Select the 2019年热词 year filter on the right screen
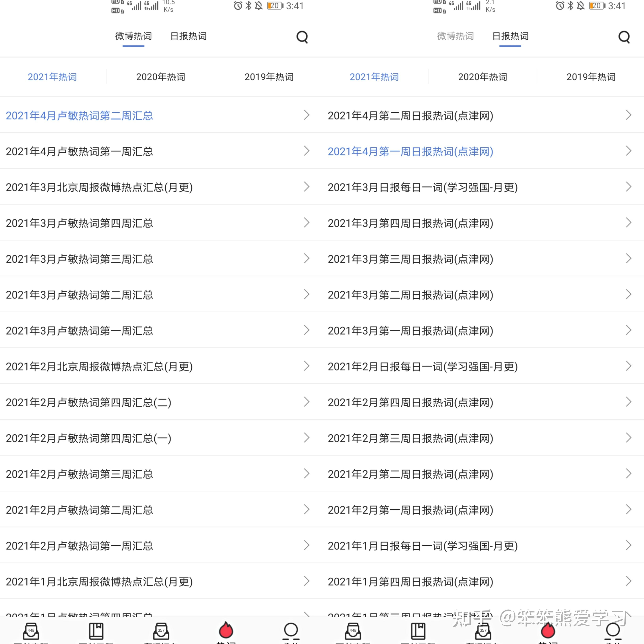Viewport: 644px width, 644px height. [591, 77]
